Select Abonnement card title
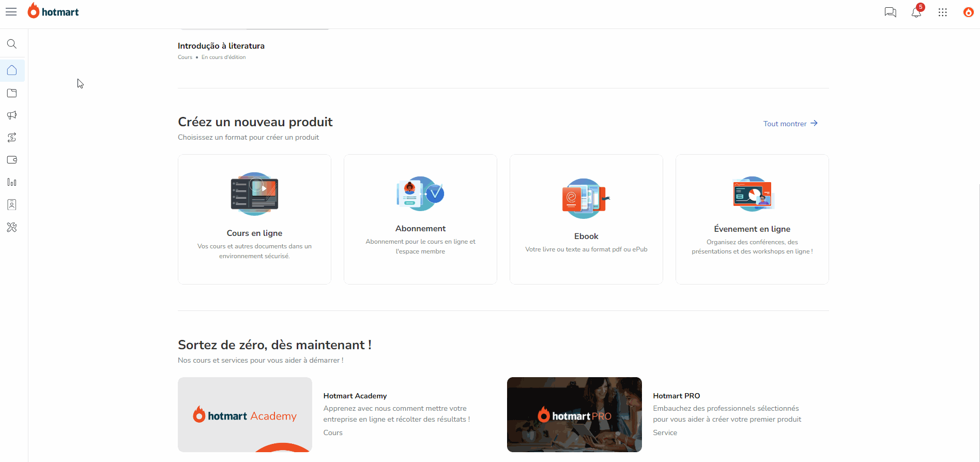 tap(420, 229)
